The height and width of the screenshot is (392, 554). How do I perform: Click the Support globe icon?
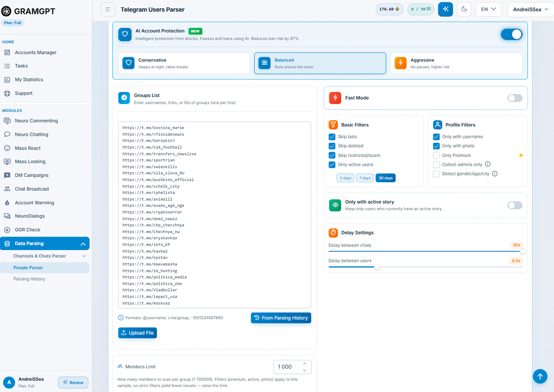7,93
